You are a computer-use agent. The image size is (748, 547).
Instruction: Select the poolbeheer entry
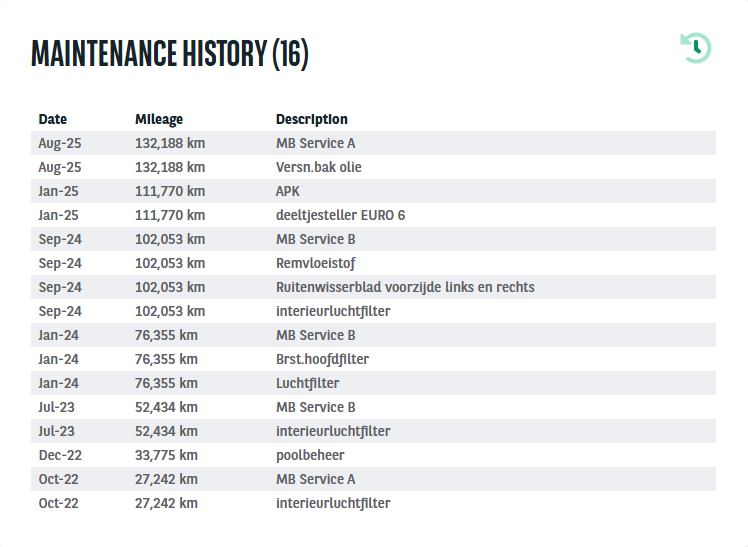pyautogui.click(x=310, y=455)
